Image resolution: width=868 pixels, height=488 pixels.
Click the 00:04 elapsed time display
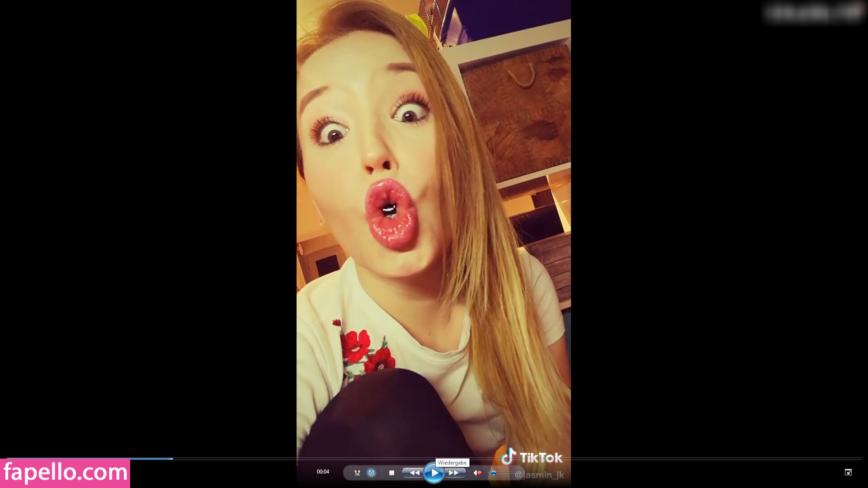[x=323, y=472]
